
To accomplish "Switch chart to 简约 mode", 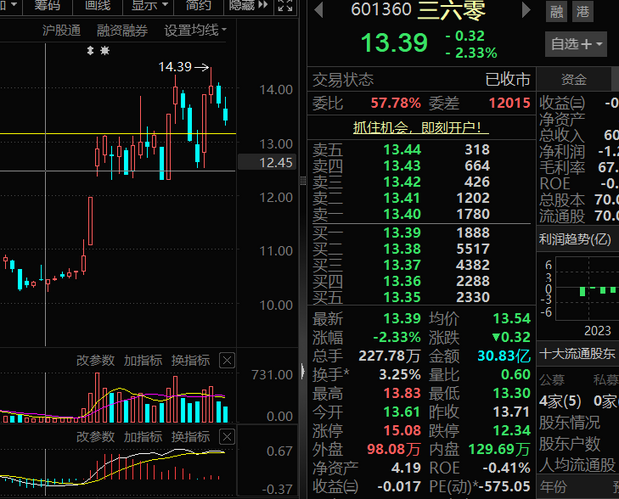I will coord(198,6).
